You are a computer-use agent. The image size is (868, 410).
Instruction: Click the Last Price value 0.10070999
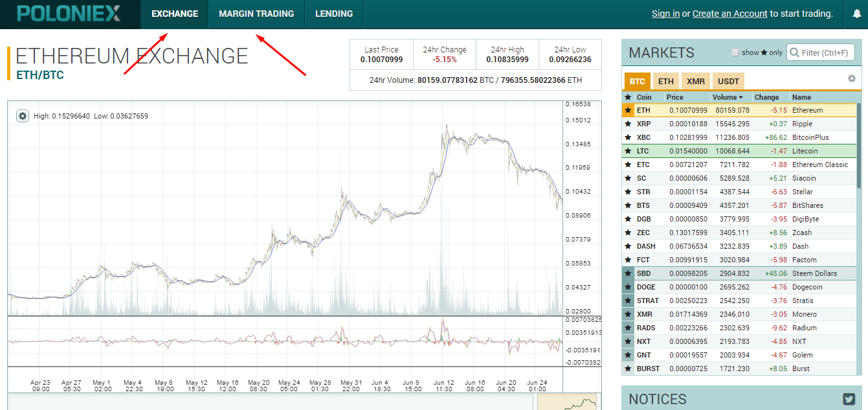tap(382, 60)
